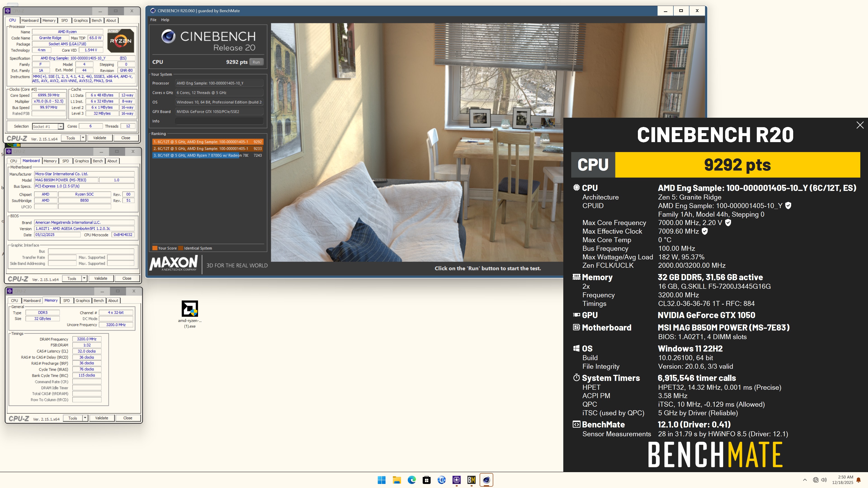Click the Ryzen logo in CPU-Z
The image size is (868, 488).
pos(121,41)
